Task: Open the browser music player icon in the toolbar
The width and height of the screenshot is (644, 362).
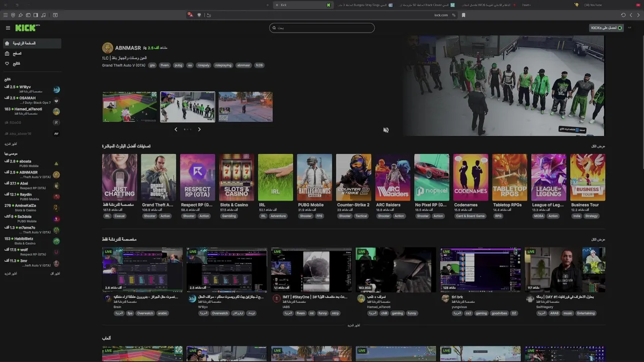Action: click(x=43, y=15)
